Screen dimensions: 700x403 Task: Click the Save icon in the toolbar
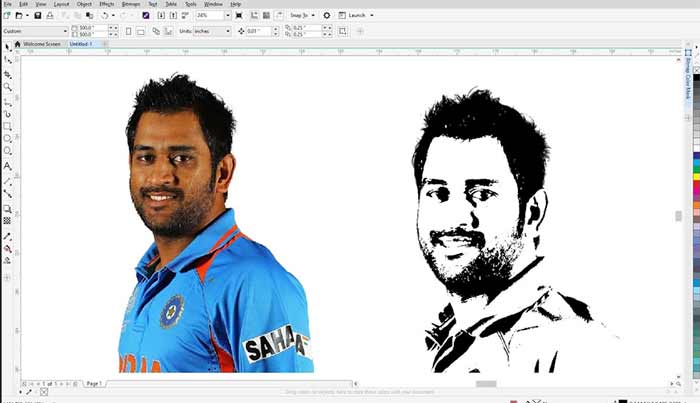37,16
